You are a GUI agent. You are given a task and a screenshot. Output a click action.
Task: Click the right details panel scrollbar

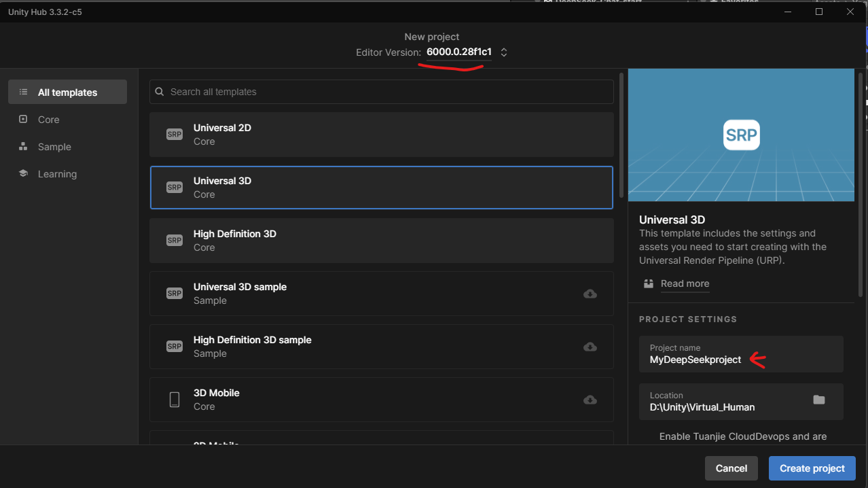tap(861, 184)
